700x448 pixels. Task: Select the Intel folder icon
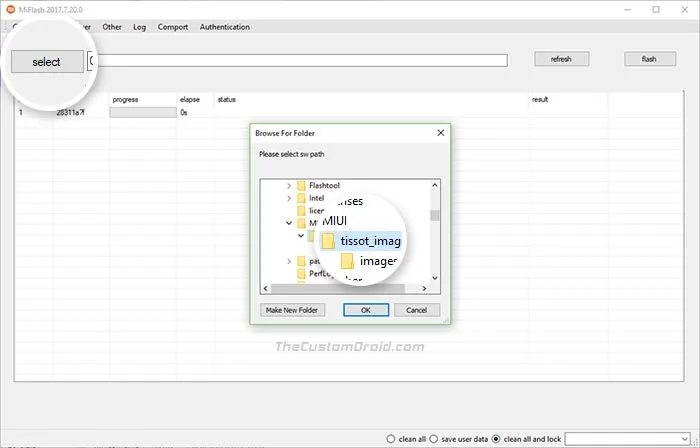tap(302, 198)
